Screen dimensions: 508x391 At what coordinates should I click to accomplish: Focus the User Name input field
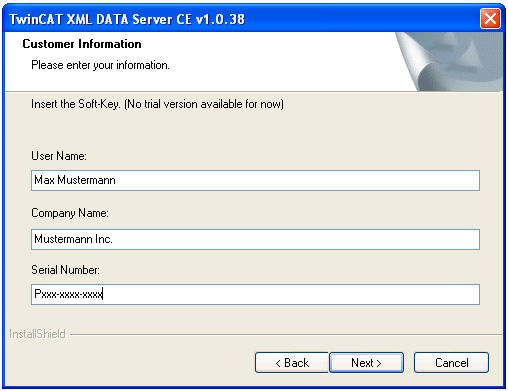coord(255,180)
